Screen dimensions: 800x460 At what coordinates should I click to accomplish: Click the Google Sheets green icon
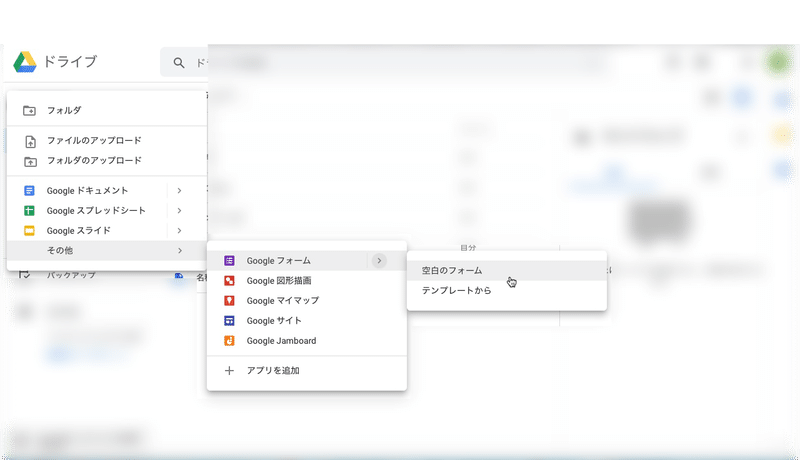pos(30,211)
